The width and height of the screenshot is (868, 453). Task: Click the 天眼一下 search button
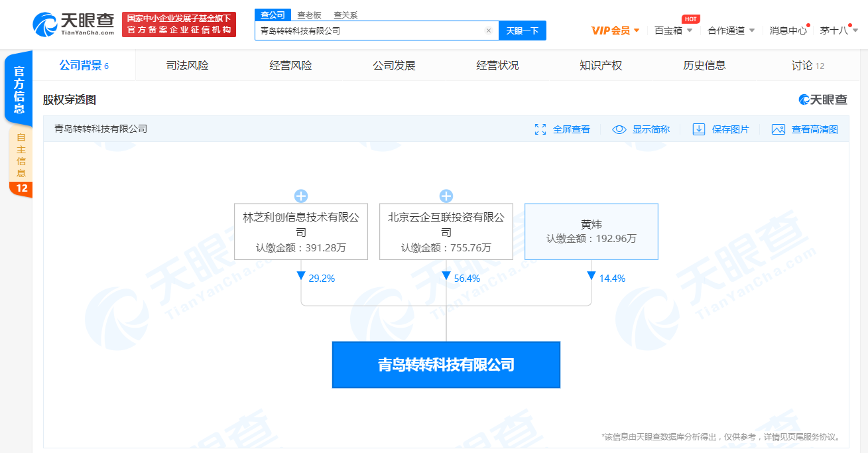pos(523,31)
